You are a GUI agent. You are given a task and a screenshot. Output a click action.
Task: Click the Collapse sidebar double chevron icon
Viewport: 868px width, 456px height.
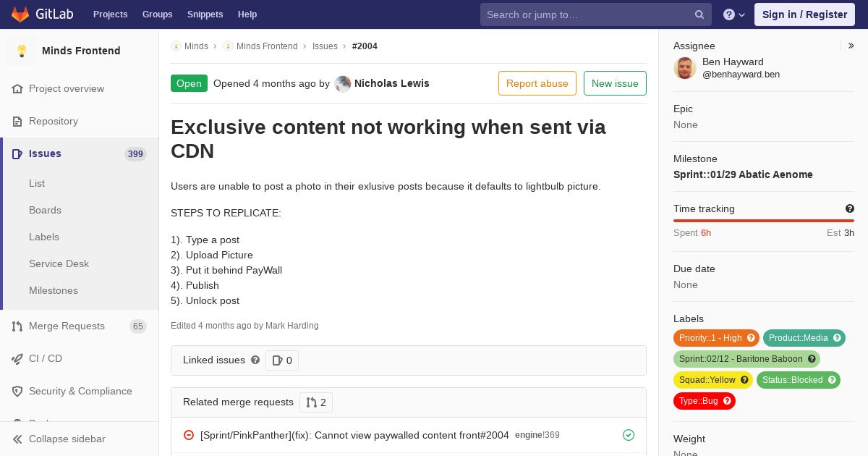click(17, 439)
